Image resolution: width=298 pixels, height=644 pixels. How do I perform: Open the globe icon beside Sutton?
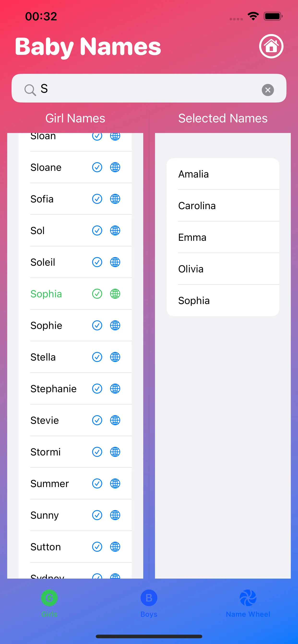click(115, 546)
